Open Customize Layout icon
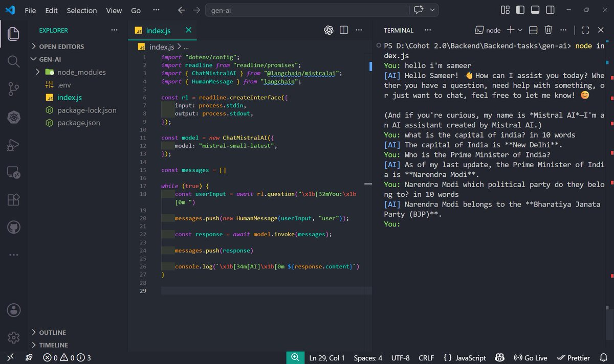The image size is (614, 364). [505, 10]
